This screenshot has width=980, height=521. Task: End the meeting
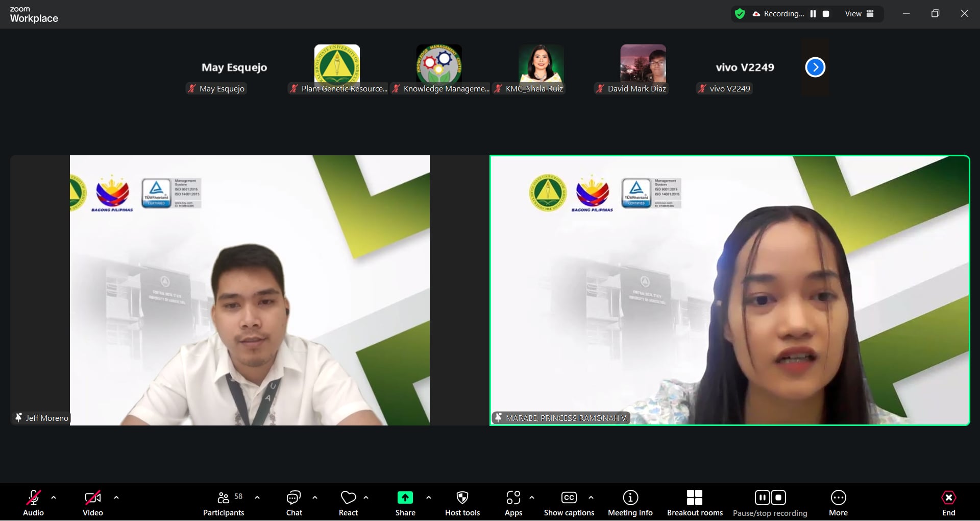tap(948, 503)
